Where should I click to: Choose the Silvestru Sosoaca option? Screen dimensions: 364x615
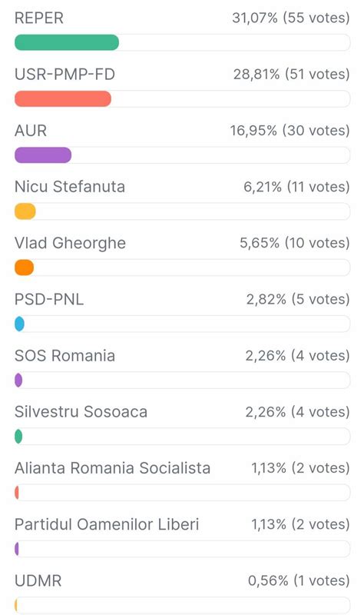[81, 412]
